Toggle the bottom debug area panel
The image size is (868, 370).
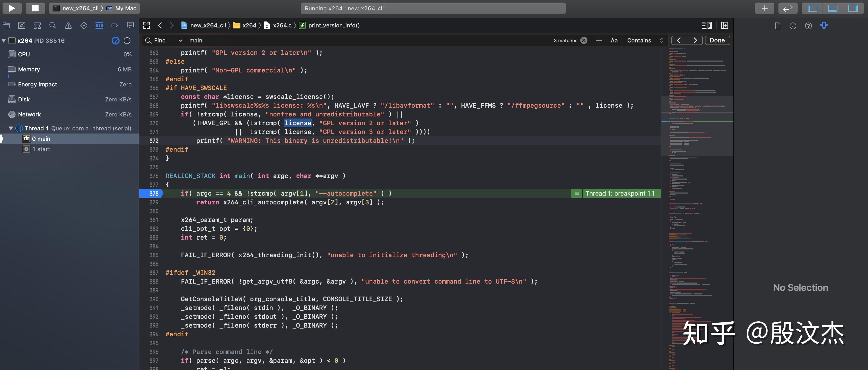pos(833,8)
